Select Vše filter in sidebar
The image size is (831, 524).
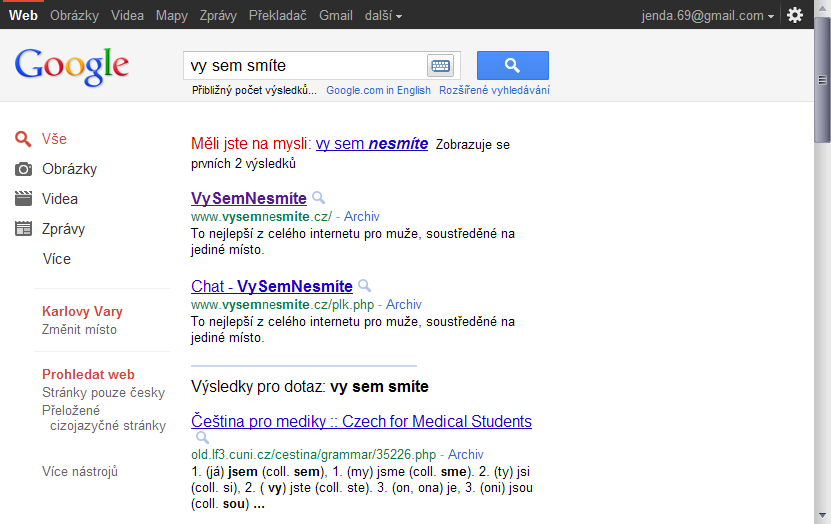[x=54, y=139]
